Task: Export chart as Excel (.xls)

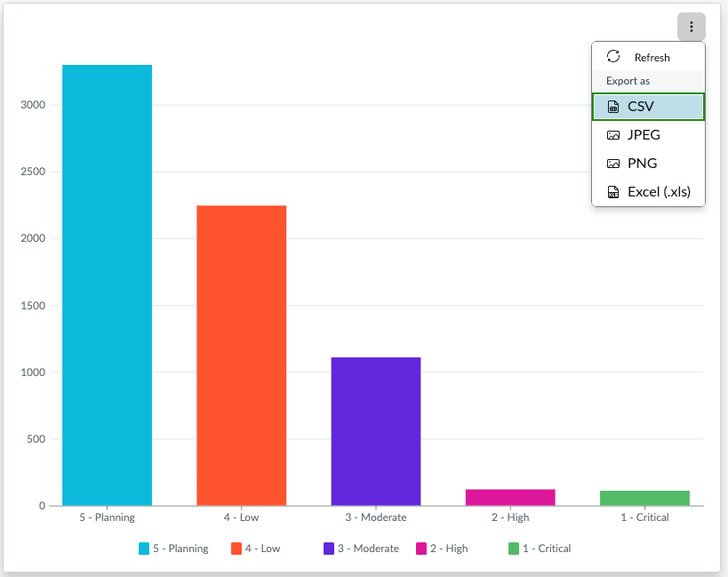Action: 648,192
